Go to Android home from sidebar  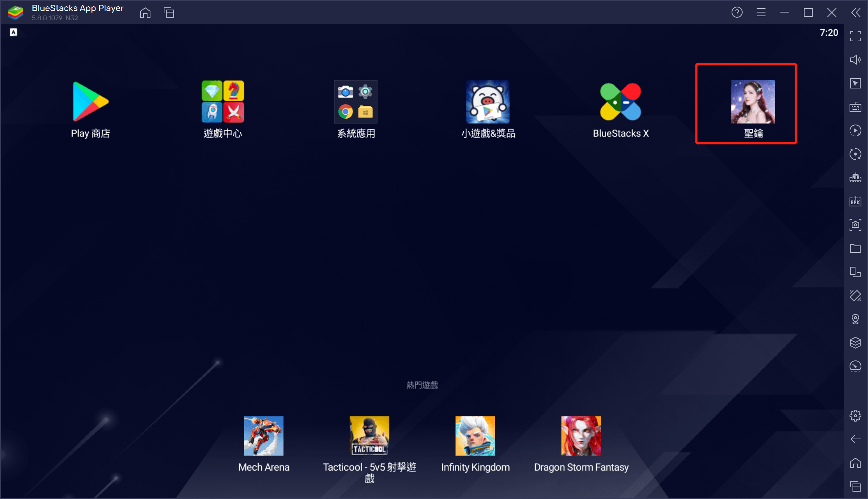tap(855, 463)
